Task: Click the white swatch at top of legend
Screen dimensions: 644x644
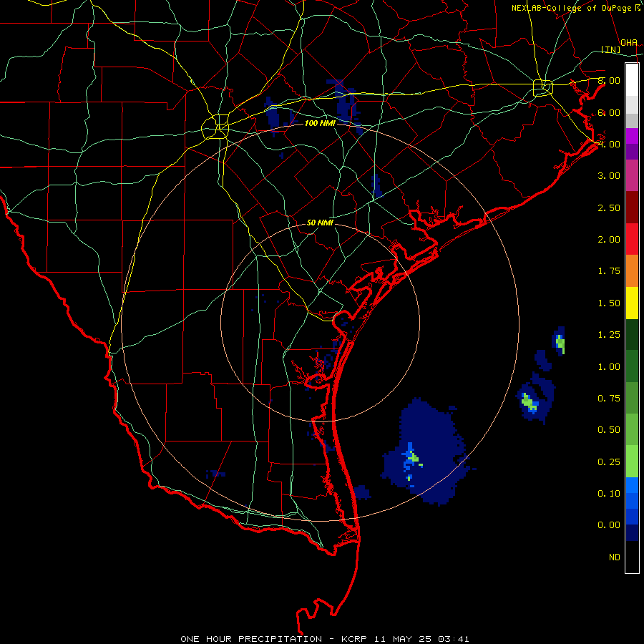Action: (x=632, y=80)
